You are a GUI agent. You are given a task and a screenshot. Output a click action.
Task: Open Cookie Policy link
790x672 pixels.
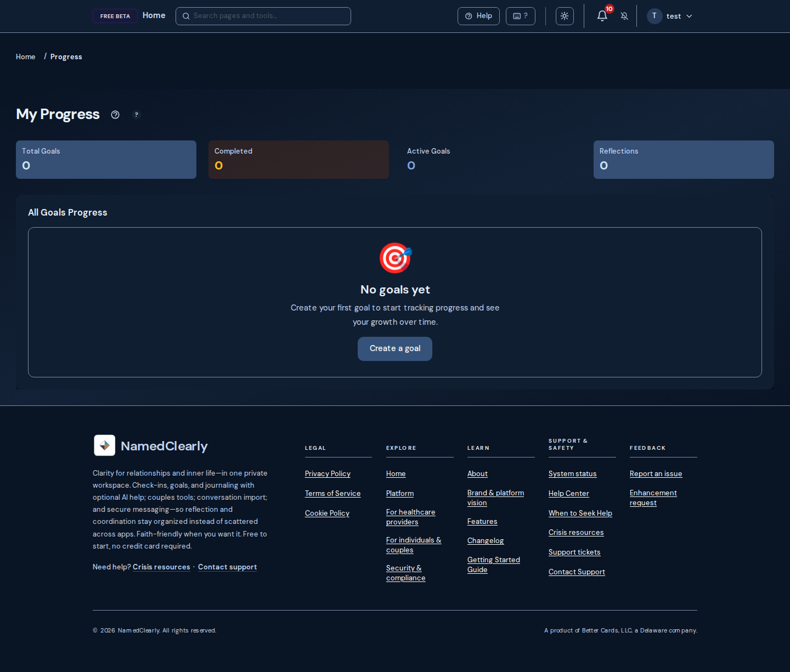[327, 513]
